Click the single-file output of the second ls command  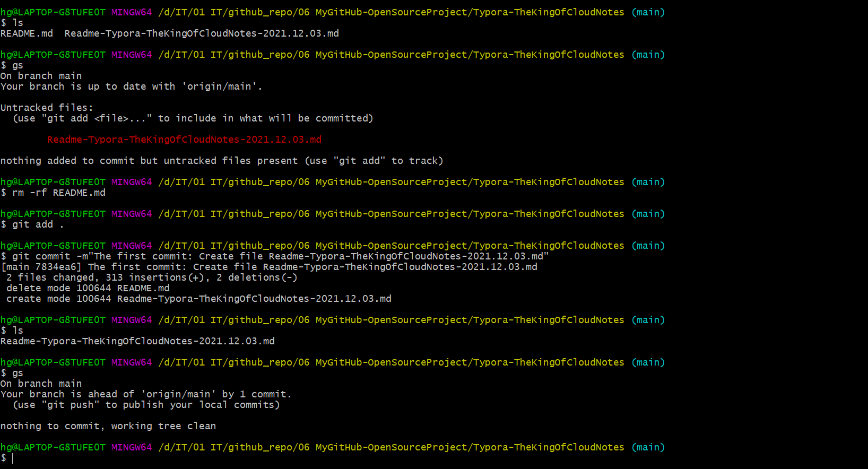[138, 341]
